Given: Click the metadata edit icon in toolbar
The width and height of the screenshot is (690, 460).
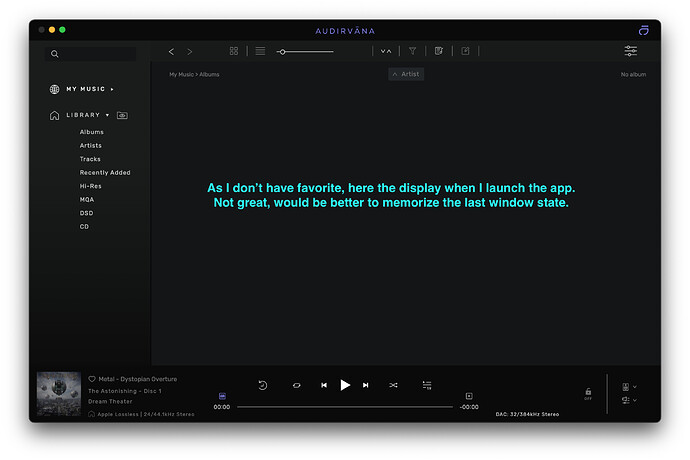Looking at the screenshot, I should tap(439, 51).
